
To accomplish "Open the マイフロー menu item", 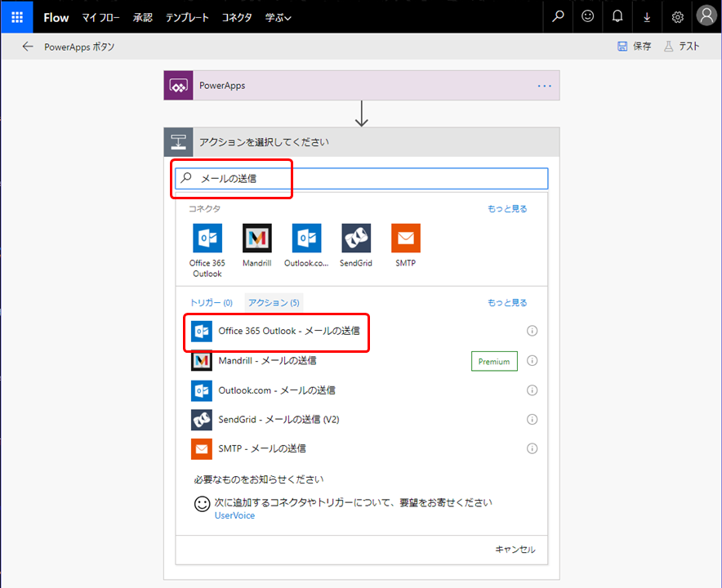I will [101, 16].
